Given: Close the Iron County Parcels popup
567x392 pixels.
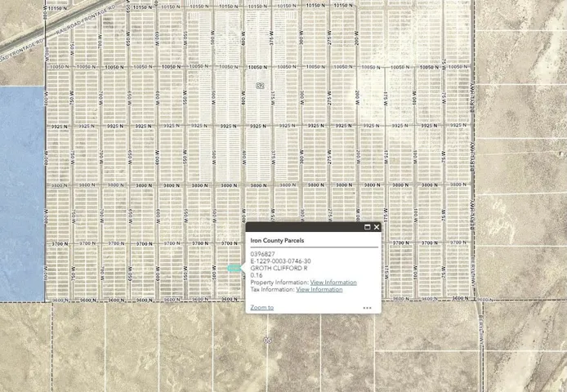Looking at the screenshot, I should coord(377,227).
